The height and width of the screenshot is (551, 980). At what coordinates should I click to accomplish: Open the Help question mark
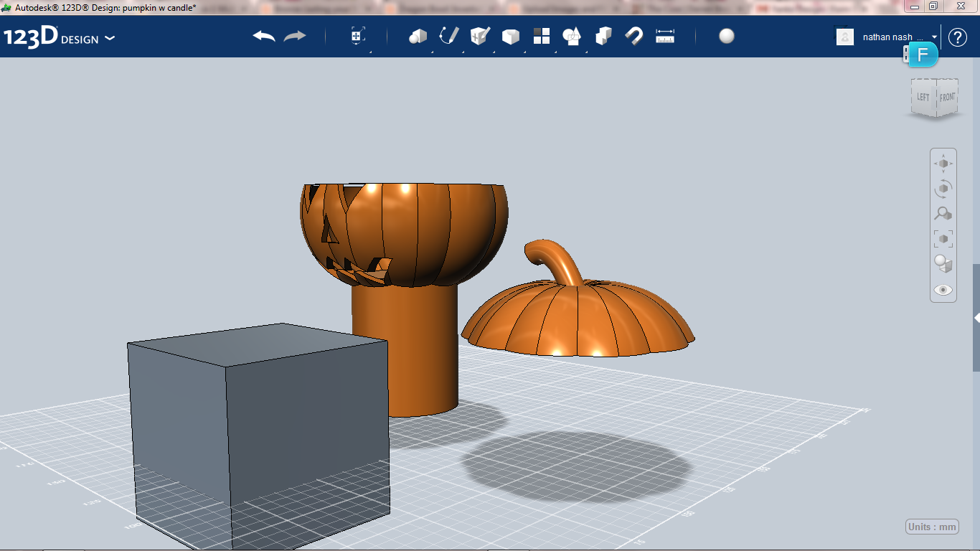[x=958, y=37]
